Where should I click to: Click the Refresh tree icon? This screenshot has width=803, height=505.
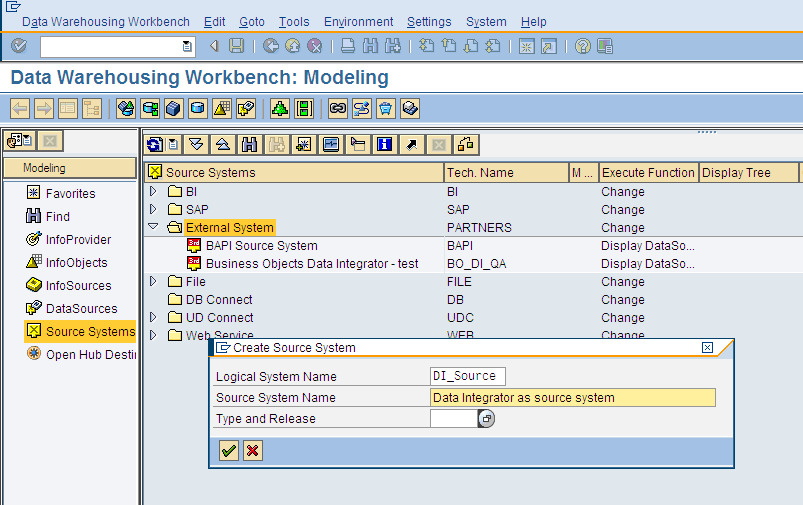click(x=155, y=145)
